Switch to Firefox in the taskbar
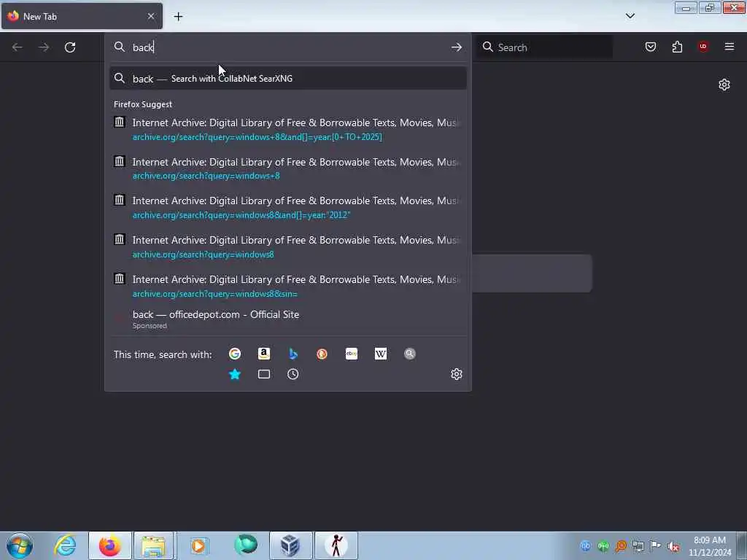 pos(109,545)
